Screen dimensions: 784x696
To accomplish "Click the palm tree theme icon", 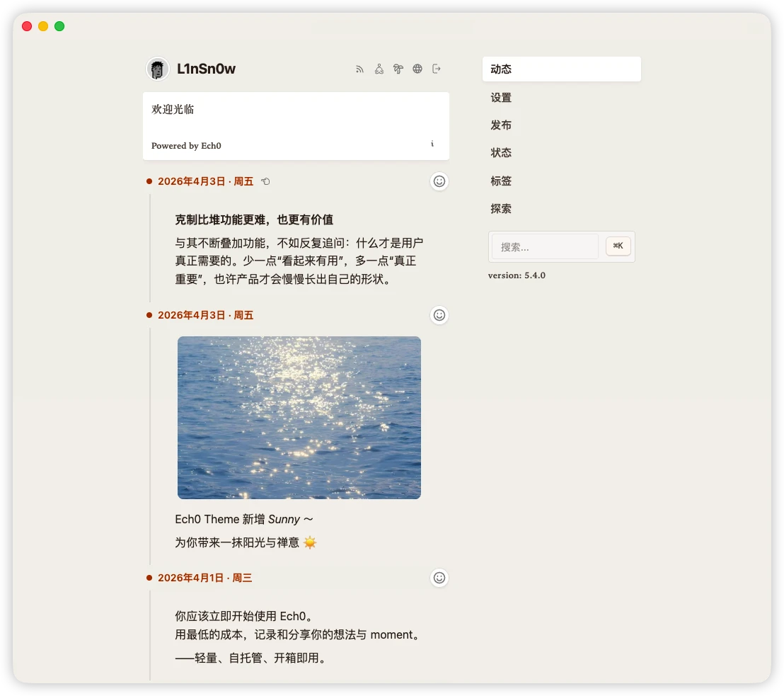I will 398,69.
